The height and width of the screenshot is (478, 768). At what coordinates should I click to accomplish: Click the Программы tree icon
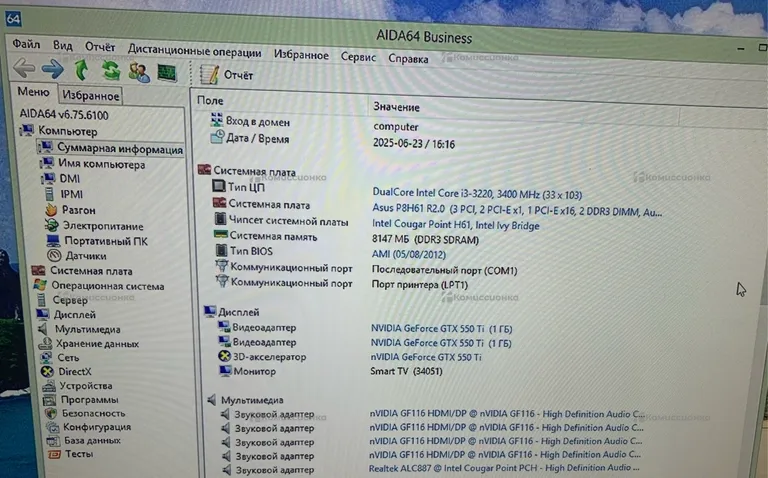point(49,400)
